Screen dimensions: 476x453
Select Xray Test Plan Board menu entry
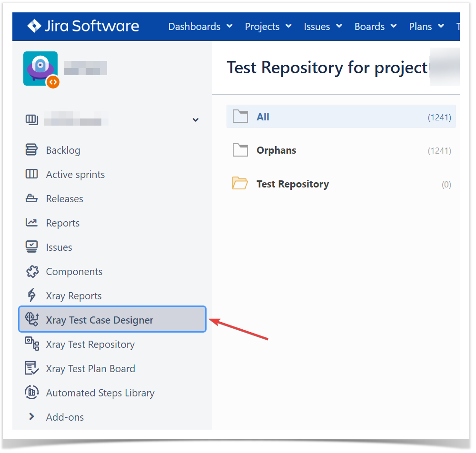coord(90,369)
